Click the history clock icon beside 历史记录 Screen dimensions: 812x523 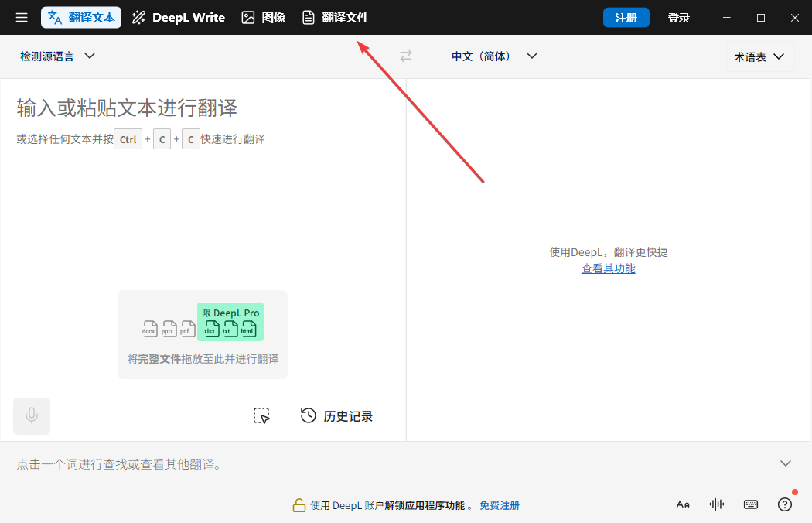point(308,415)
